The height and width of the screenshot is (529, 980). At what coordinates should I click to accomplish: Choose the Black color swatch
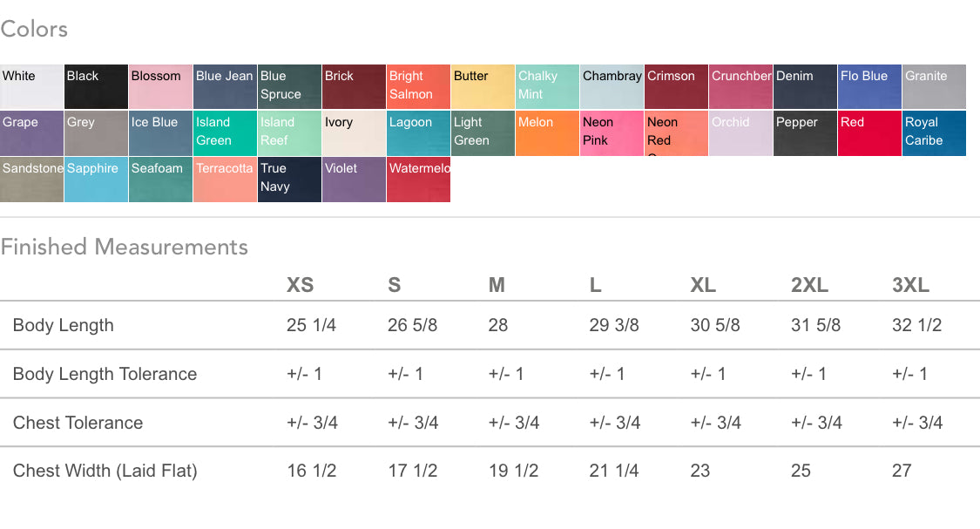[x=96, y=87]
